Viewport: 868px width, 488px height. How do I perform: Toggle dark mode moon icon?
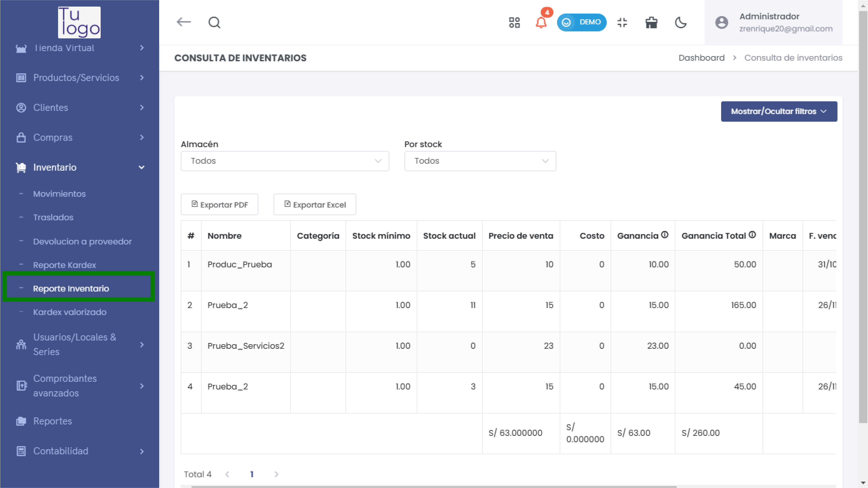681,23
